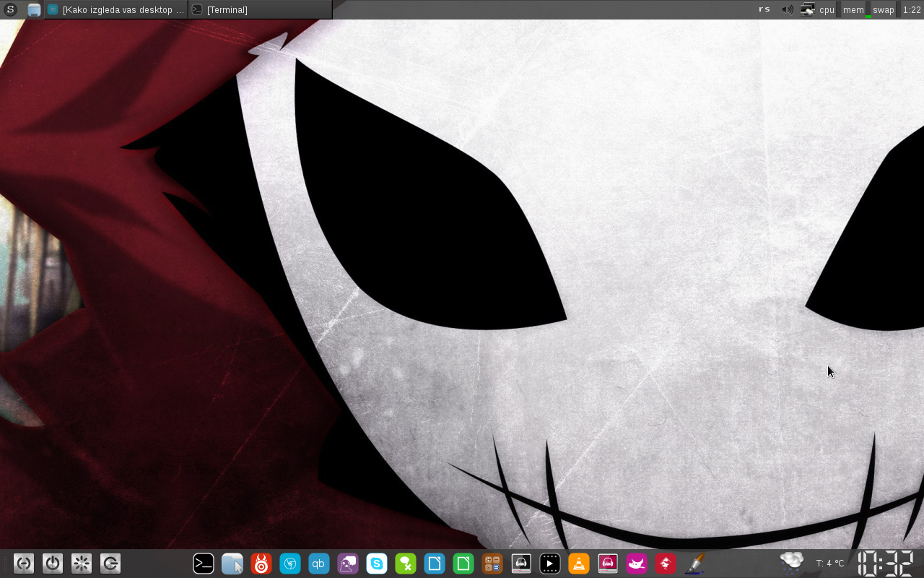The width and height of the screenshot is (924, 578).
Task: Switch to the Kako izgleda vas desktop window
Action: tap(116, 9)
